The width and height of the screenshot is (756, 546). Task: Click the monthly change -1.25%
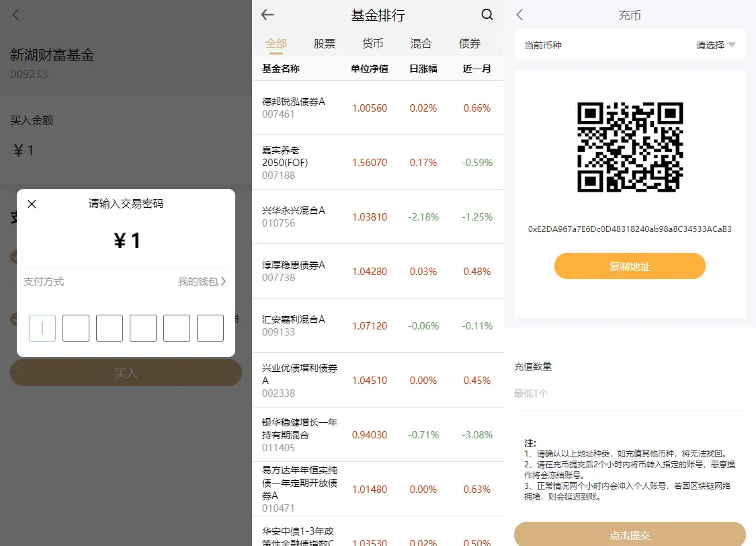477,217
